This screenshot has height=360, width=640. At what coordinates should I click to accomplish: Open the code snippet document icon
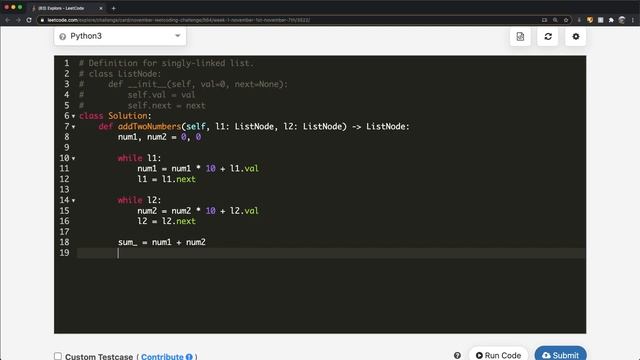[x=520, y=36]
